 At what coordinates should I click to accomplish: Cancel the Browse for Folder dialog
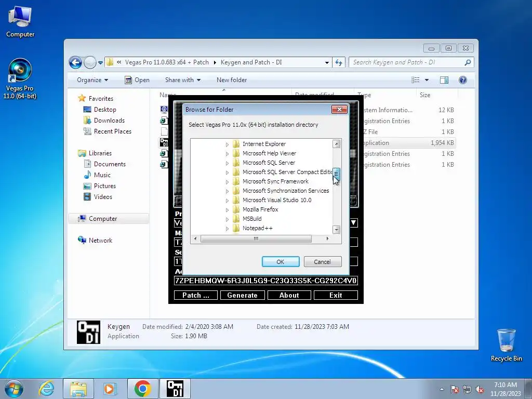(x=322, y=262)
